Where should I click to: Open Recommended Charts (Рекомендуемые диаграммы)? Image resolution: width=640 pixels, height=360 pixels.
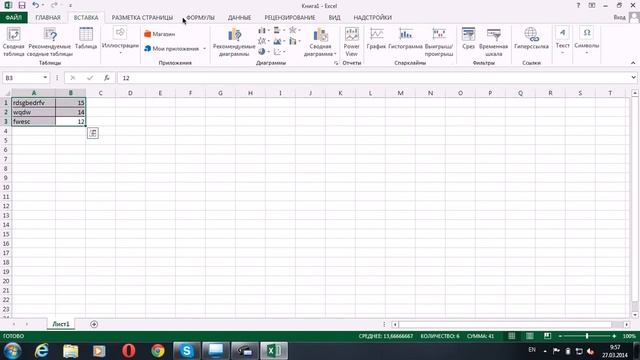(x=234, y=42)
